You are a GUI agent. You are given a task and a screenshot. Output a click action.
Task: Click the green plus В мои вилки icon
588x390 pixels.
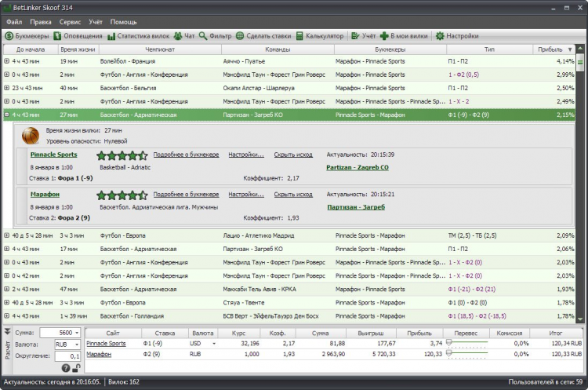point(384,36)
